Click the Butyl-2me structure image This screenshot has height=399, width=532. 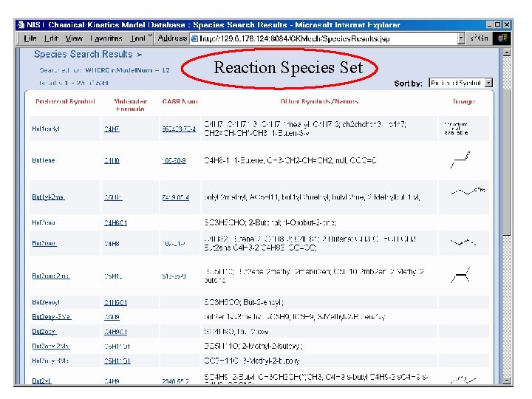[x=468, y=191]
